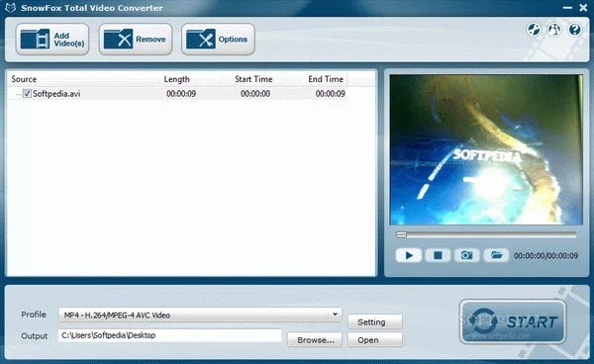Viewport: 594px width, 364px height.
Task: Click the Source column header
Action: [24, 79]
